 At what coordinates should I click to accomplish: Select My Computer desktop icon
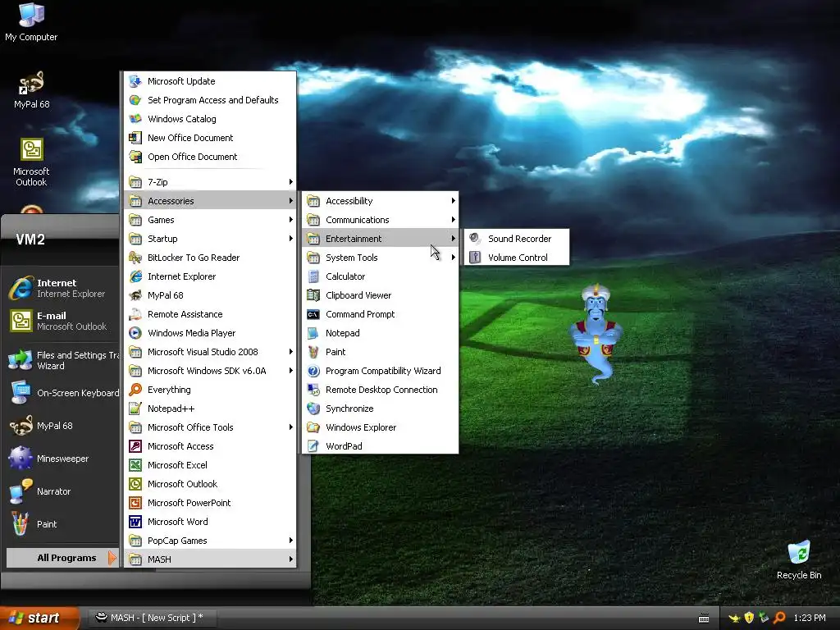point(31,22)
